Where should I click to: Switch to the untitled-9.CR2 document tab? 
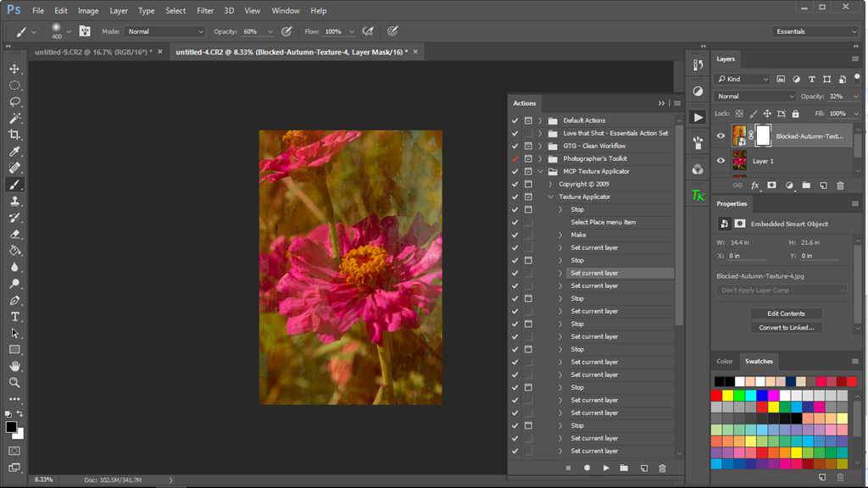point(92,52)
